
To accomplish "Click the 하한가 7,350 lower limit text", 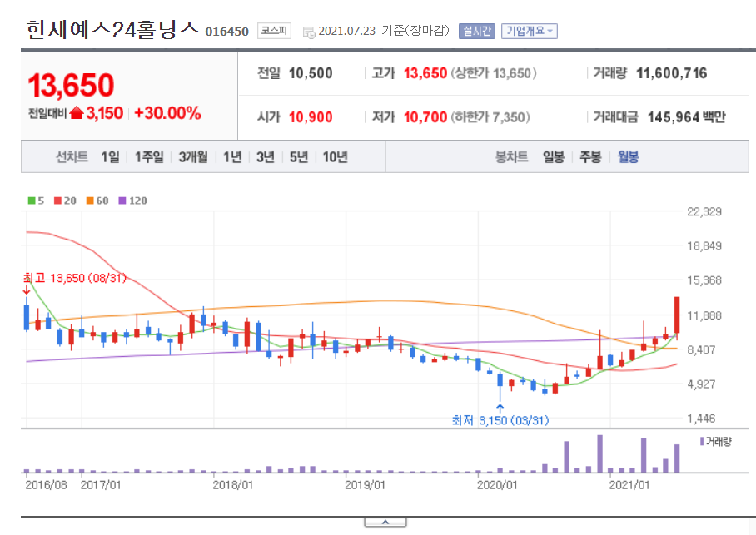I will (490, 117).
